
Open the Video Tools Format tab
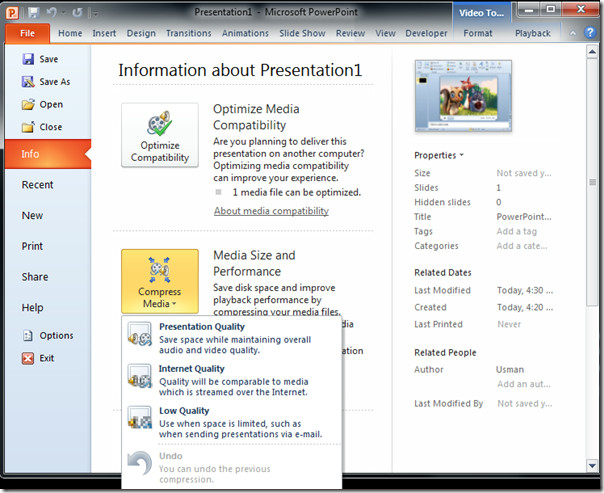point(478,34)
